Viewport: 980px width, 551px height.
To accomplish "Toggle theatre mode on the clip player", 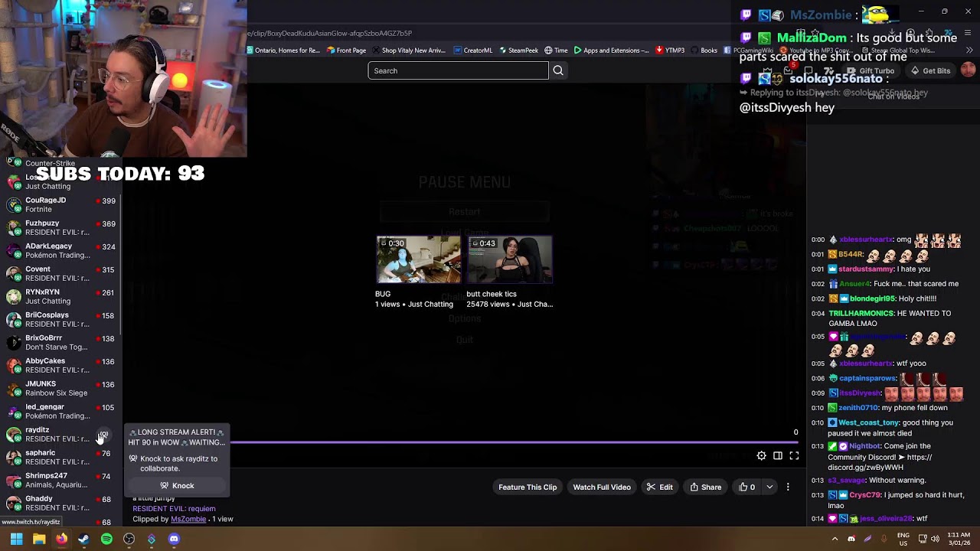I will [778, 456].
